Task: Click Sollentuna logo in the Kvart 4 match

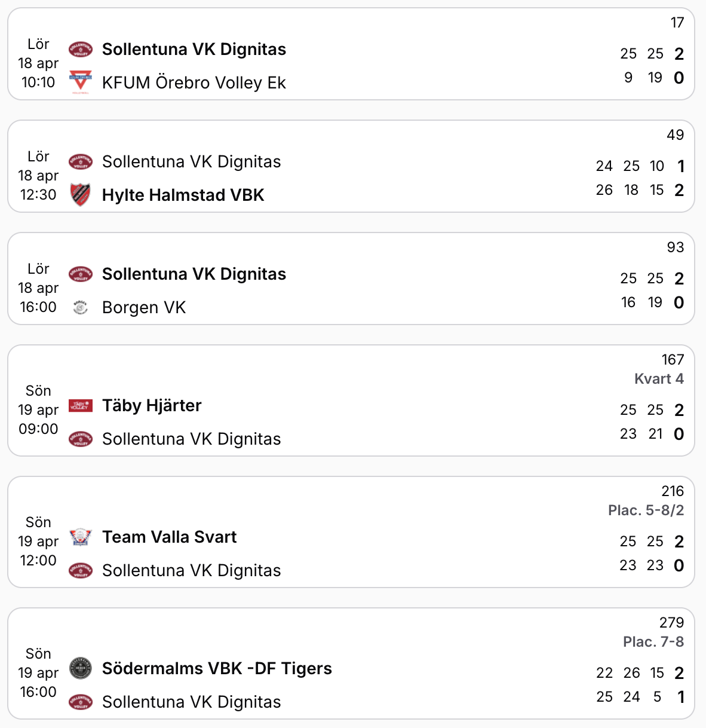Action: point(81,439)
